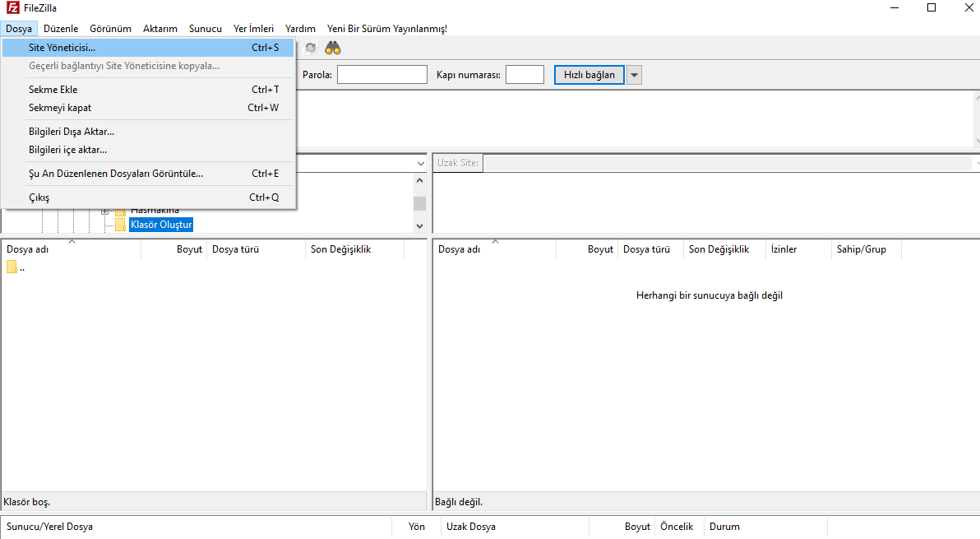The width and height of the screenshot is (980, 539).
Task: Sort remote list by Son Değişiklik column
Action: (x=725, y=249)
